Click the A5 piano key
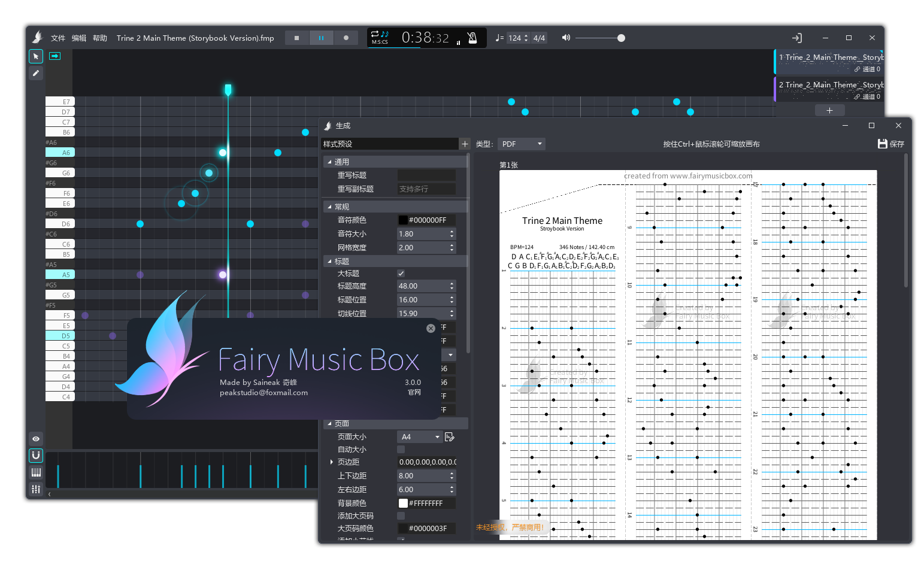This screenshot has width=924, height=567. [x=60, y=275]
